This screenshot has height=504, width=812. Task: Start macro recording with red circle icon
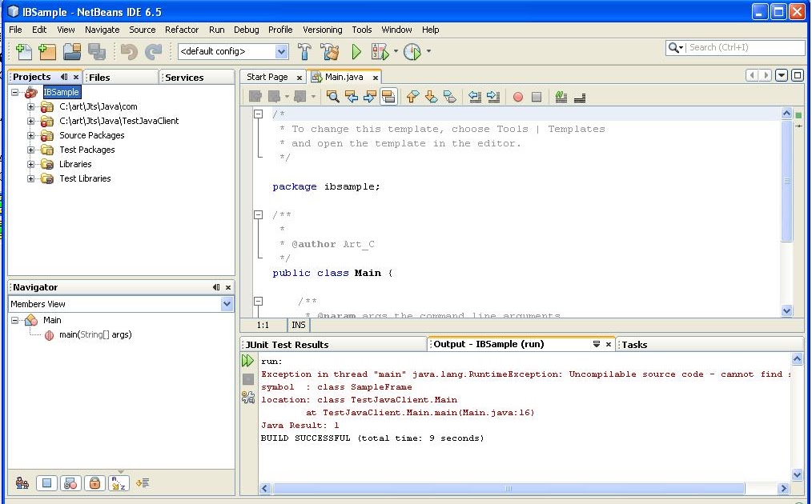click(x=518, y=97)
